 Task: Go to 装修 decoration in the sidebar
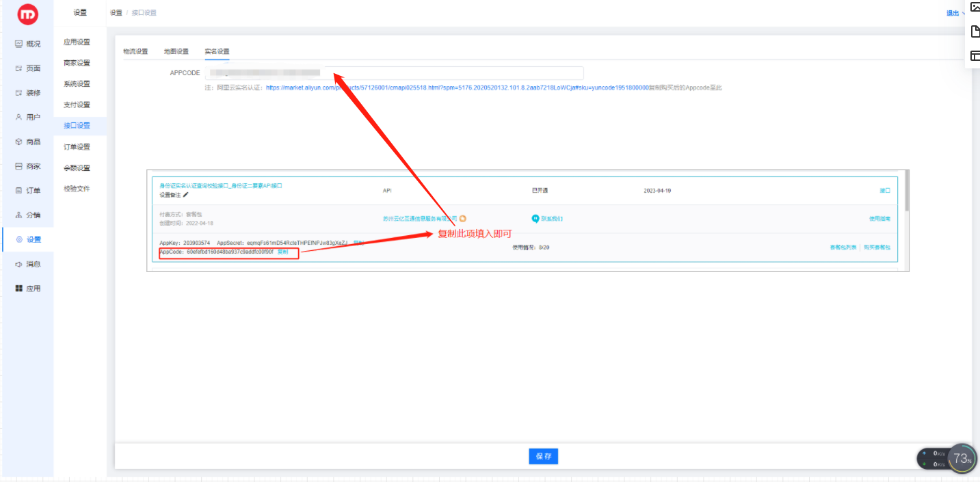pos(28,93)
